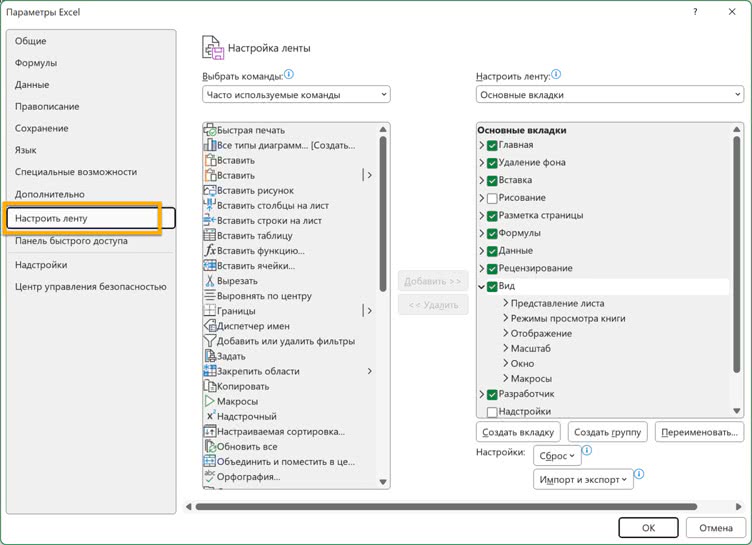
Task: Uncheck the Рецензирование checkbox
Action: [492, 269]
